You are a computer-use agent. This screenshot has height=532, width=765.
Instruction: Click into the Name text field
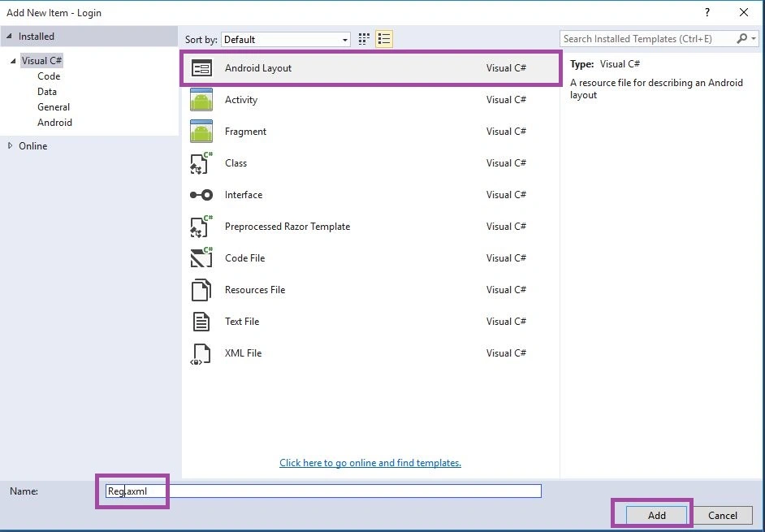pos(323,491)
